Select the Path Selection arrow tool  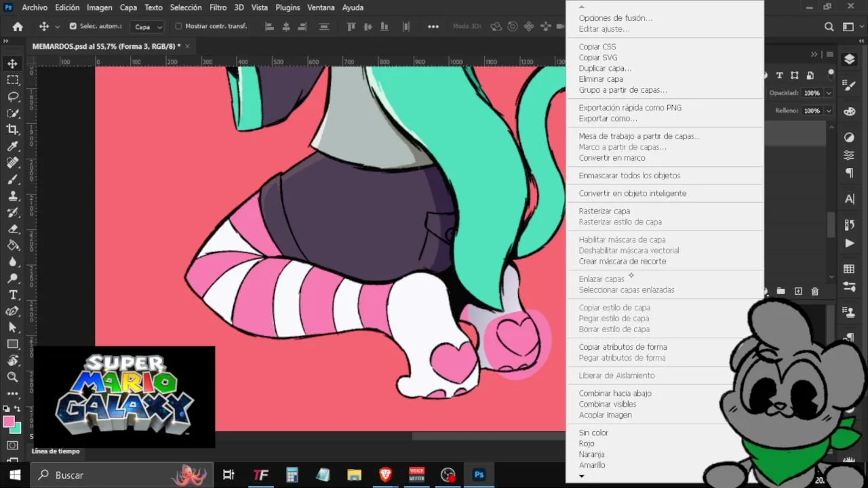coord(12,327)
